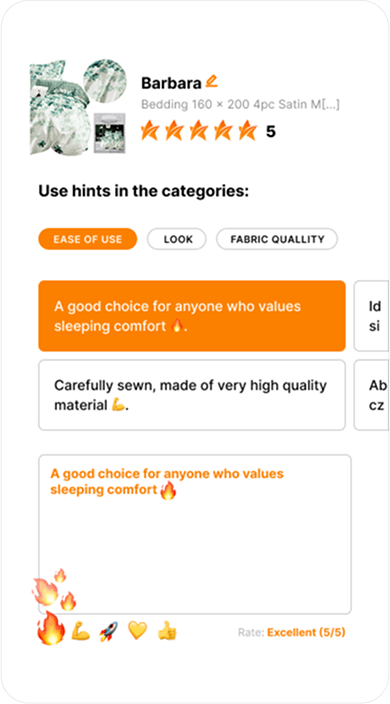The width and height of the screenshot is (390, 704).
Task: Click inside the review text area
Action: pyautogui.click(x=195, y=534)
